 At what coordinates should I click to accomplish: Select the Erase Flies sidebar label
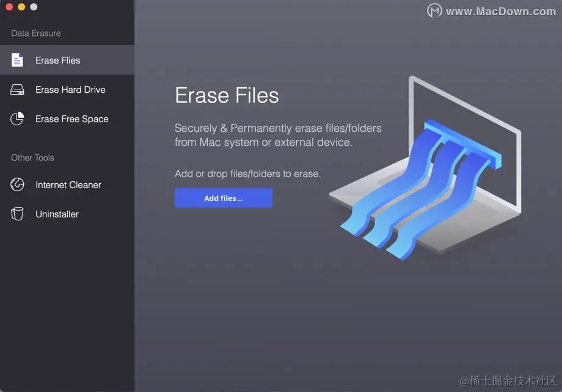(57, 60)
